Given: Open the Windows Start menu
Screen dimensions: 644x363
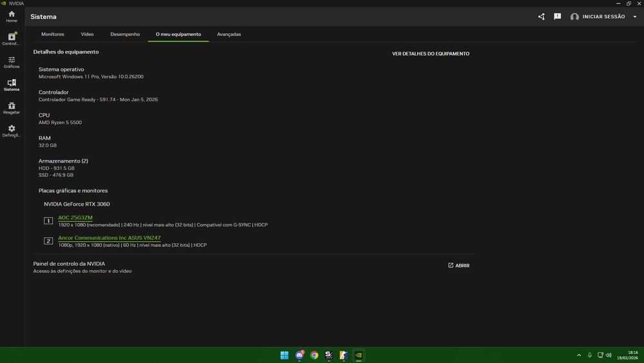Looking at the screenshot, I should [284, 355].
